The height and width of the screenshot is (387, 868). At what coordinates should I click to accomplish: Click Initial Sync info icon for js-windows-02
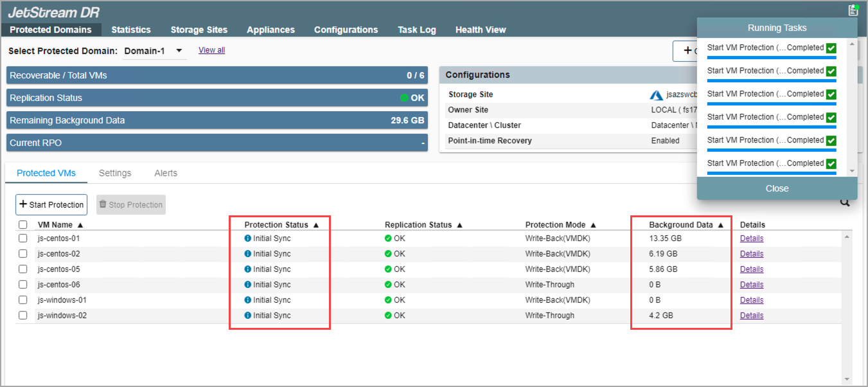click(248, 316)
